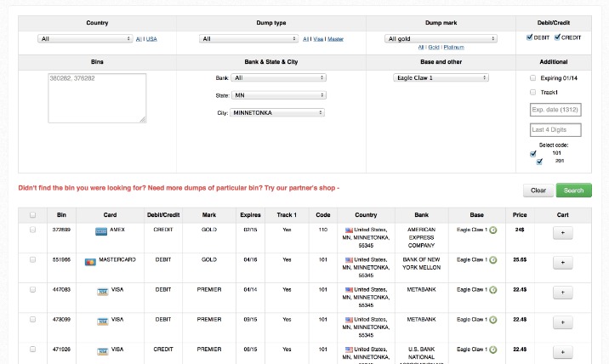The image size is (609, 364).
Task: Click the Platinum link under Dump mark
Action: [453, 48]
